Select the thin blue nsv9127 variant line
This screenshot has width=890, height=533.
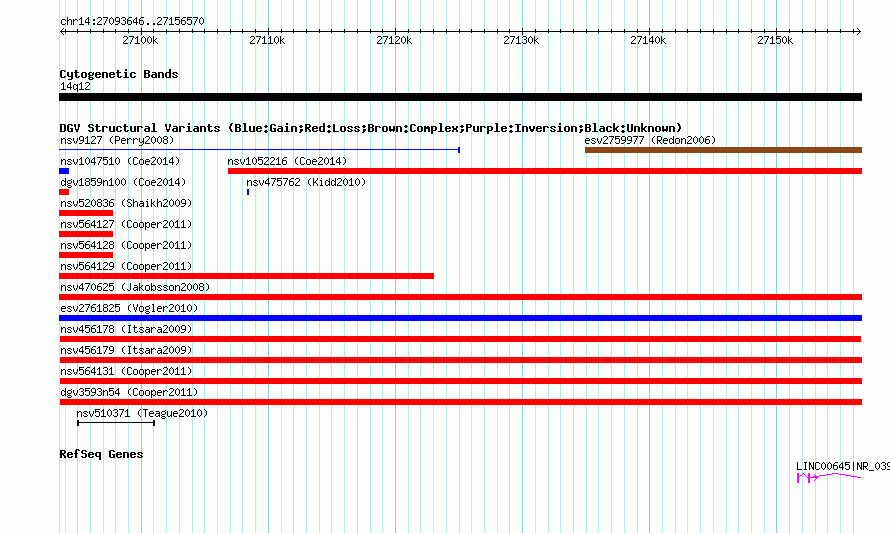259,150
